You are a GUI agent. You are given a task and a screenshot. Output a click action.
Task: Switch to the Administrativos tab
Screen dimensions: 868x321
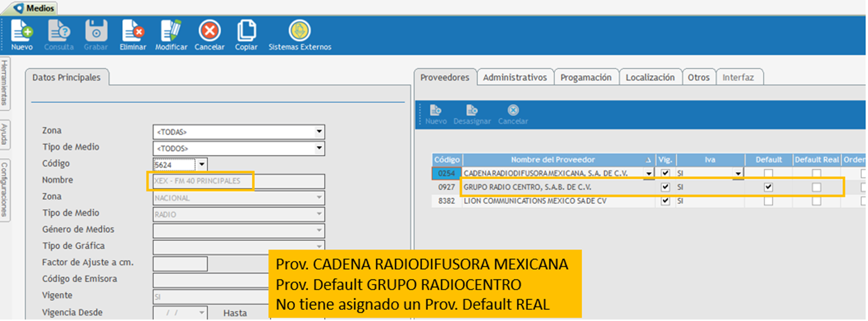[515, 77]
